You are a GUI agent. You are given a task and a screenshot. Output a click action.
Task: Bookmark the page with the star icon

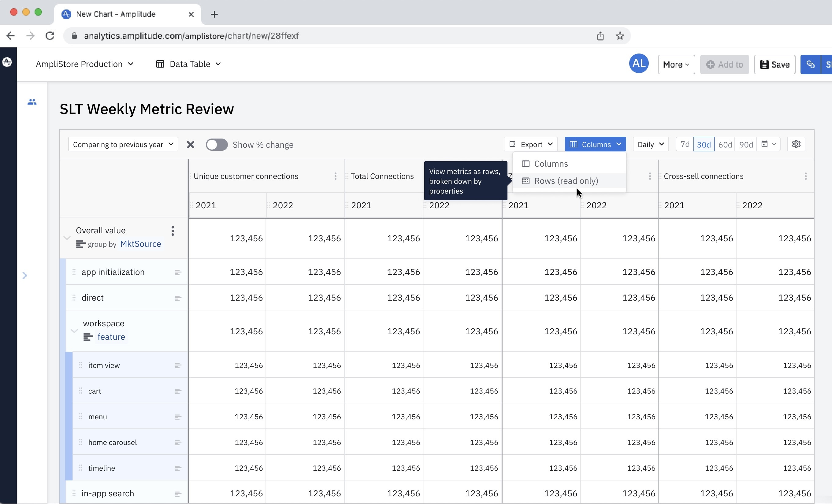620,36
